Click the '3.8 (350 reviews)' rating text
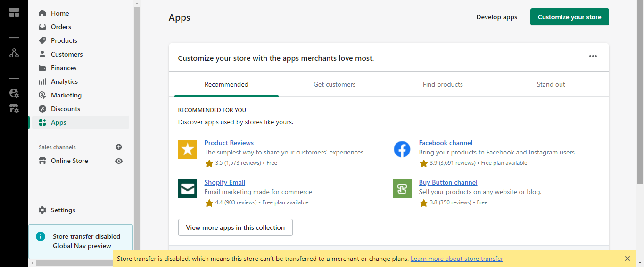The height and width of the screenshot is (267, 644). (x=451, y=202)
